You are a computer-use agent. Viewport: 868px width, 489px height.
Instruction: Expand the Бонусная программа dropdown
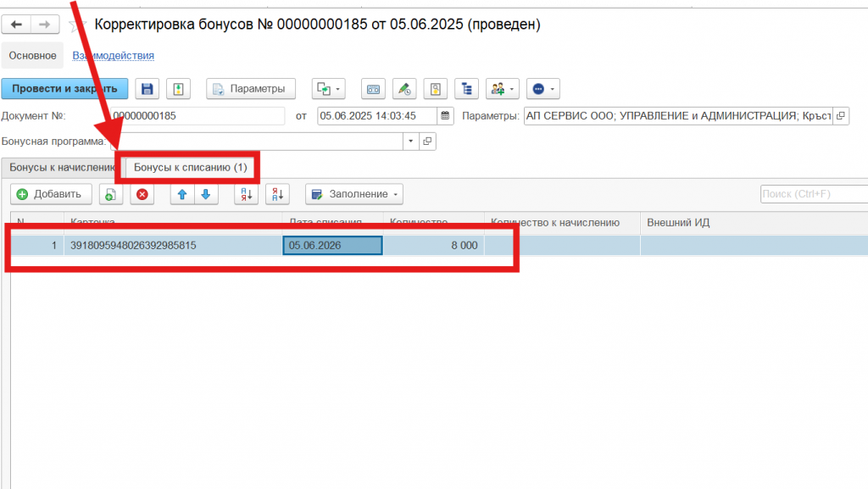(x=411, y=142)
